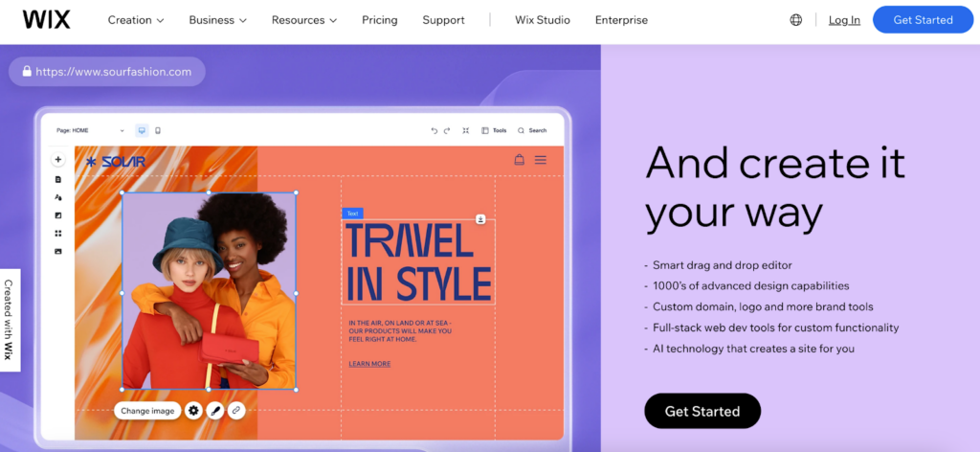Go to Enterprise
Image resolution: width=980 pixels, height=452 pixels.
621,20
